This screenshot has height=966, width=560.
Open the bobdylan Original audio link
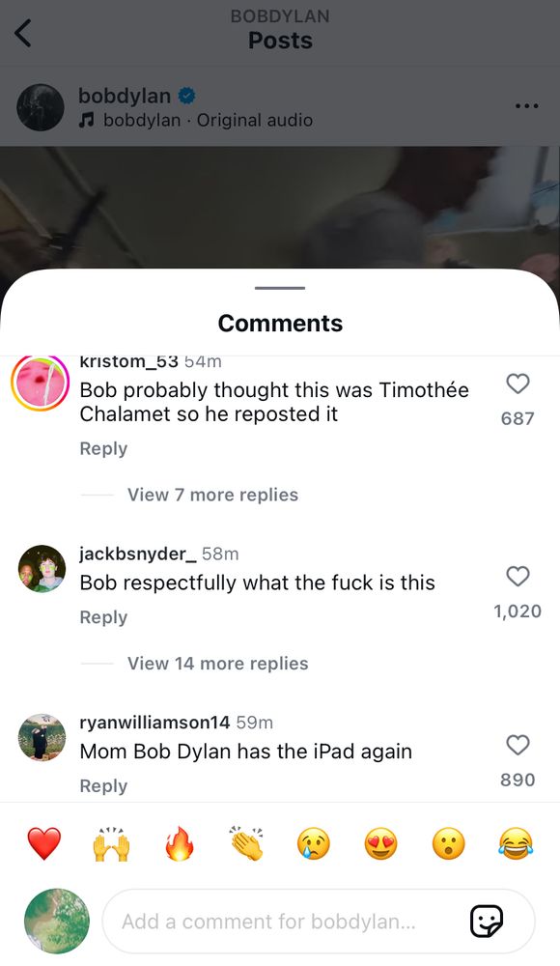point(196,120)
